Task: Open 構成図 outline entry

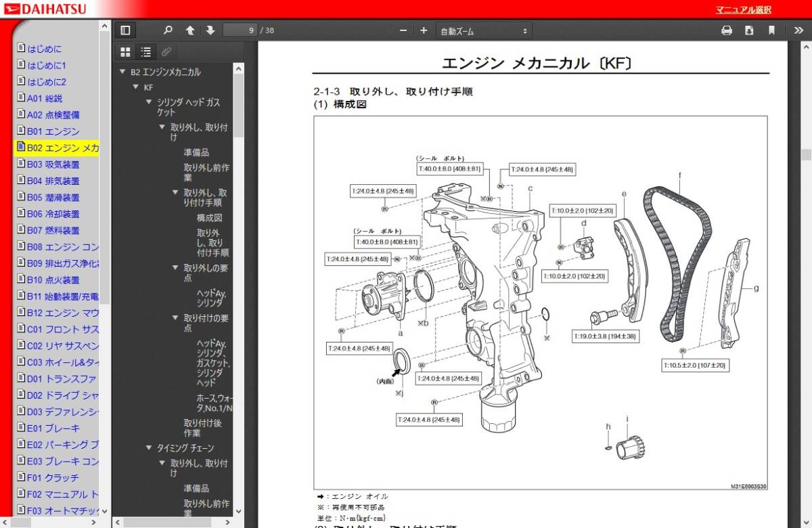Action: 209,218
